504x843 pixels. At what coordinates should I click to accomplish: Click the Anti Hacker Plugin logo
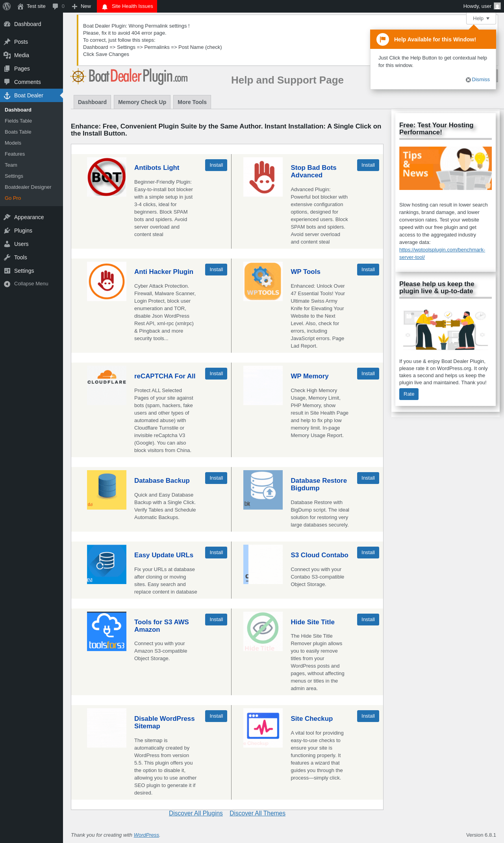click(107, 281)
